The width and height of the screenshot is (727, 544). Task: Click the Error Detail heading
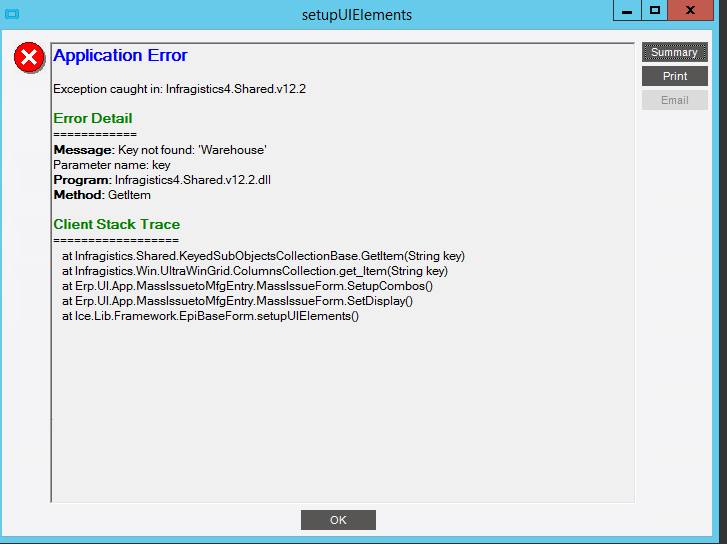pyautogui.click(x=93, y=118)
